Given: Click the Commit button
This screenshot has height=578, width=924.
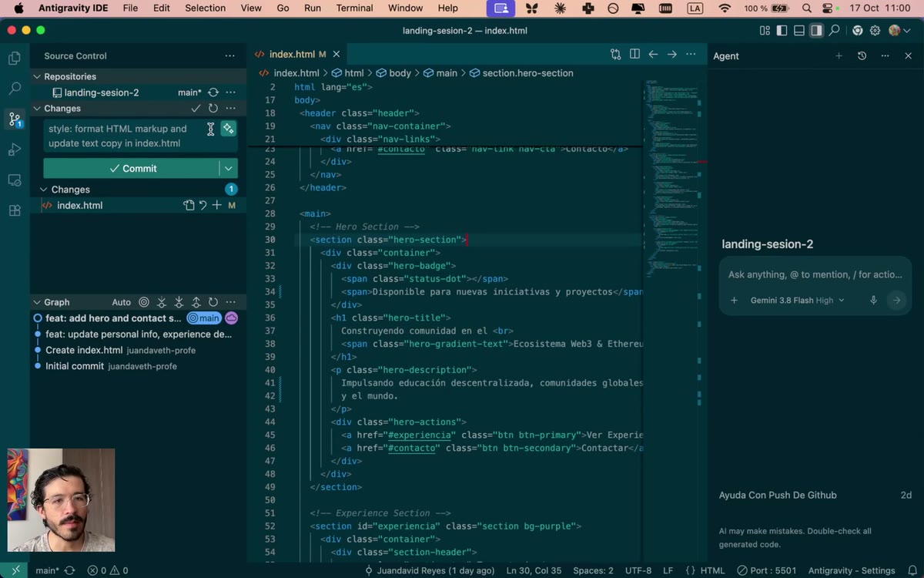Looking at the screenshot, I should coord(132,168).
